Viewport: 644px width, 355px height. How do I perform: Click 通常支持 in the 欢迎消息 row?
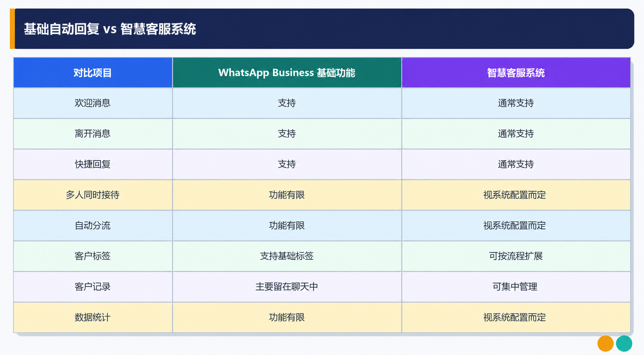pos(516,103)
